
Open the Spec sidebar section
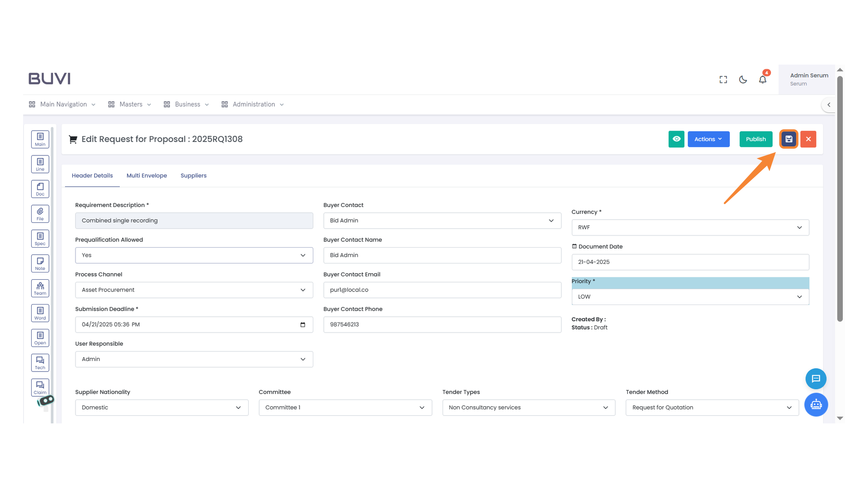coord(40,239)
